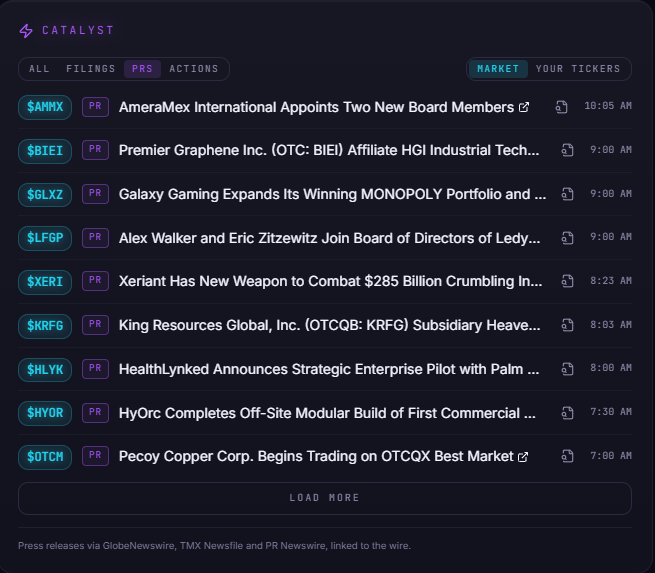
Task: Switch to the FILINGS tab
Action: click(x=91, y=69)
